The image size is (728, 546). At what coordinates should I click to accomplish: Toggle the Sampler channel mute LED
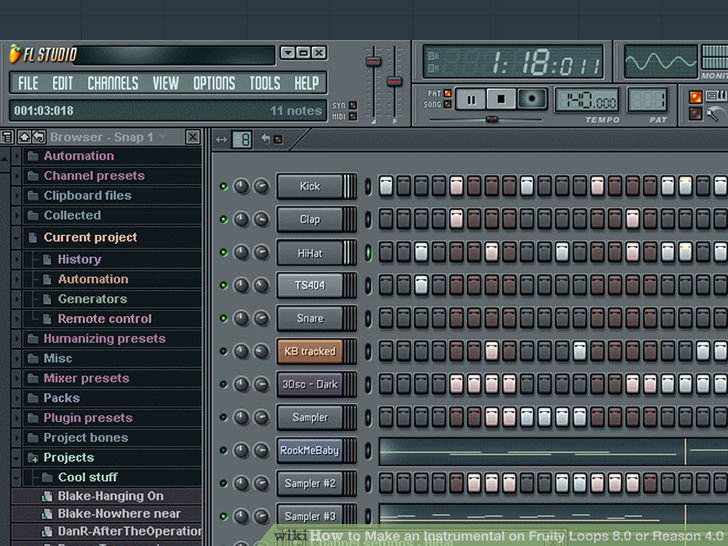[223, 417]
